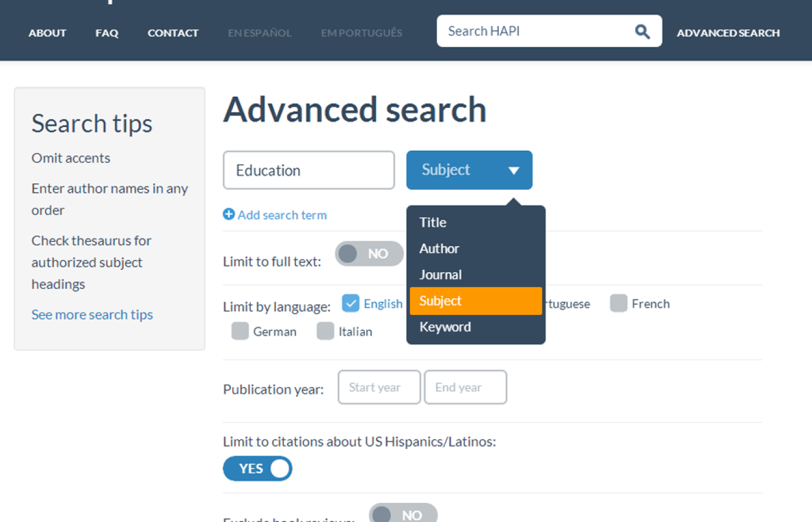Focus the Search HAPI text box
The width and height of the screenshot is (812, 522).
pyautogui.click(x=534, y=31)
